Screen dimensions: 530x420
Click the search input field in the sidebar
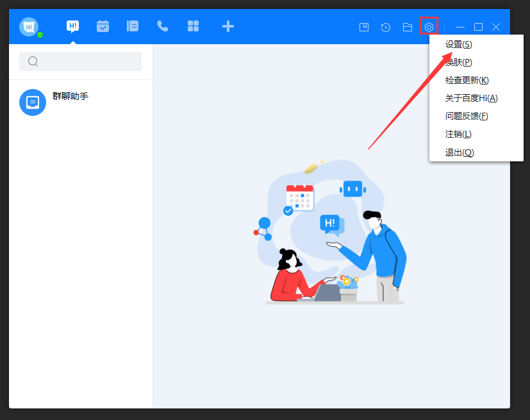79,61
